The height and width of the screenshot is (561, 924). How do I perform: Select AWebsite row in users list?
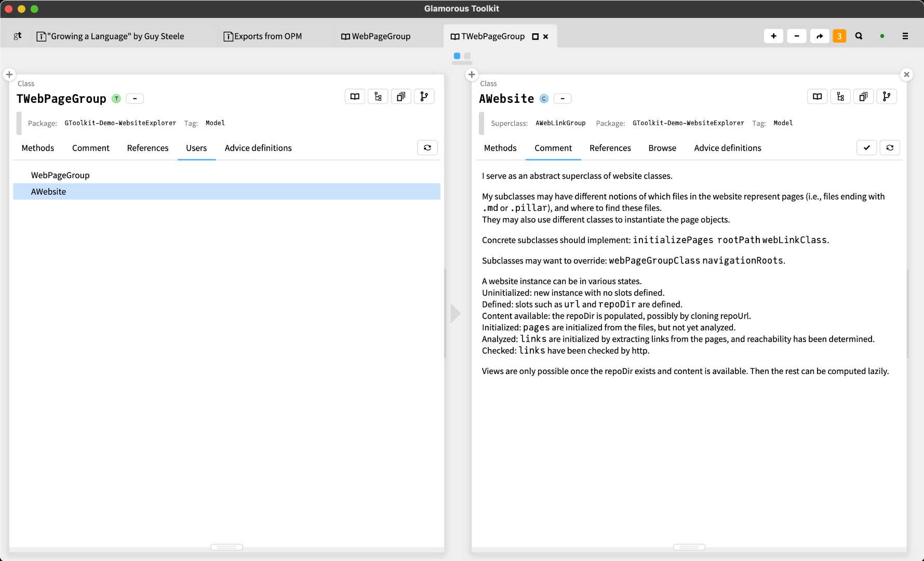[x=226, y=191]
